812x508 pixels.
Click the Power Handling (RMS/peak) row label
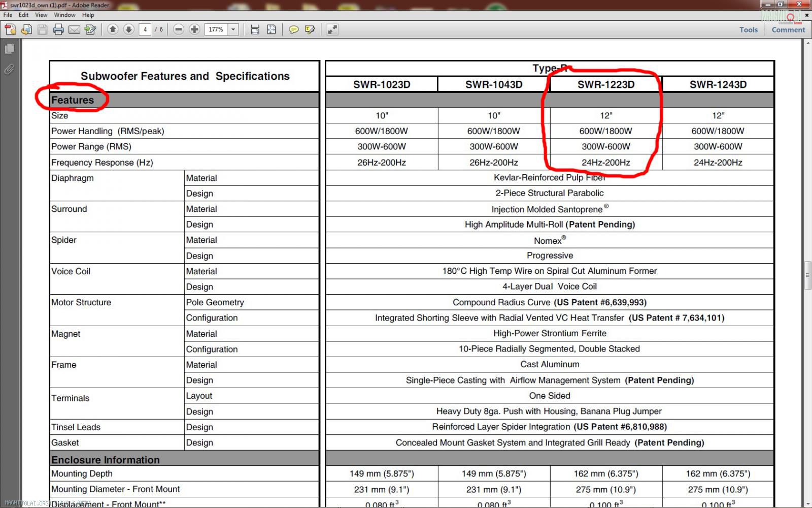click(x=108, y=131)
